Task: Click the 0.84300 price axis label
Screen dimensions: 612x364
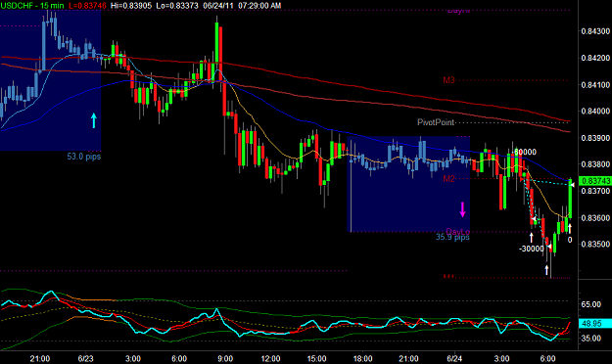Action: click(595, 31)
